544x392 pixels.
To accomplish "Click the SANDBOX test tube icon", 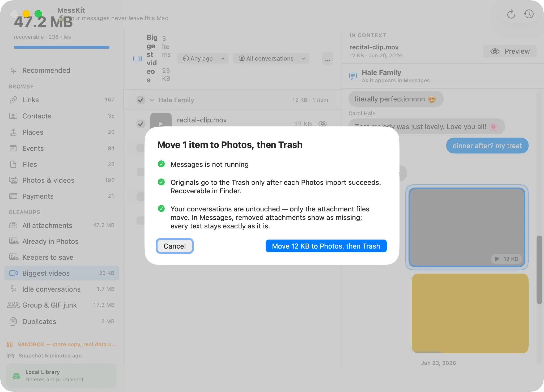I will 10,344.
